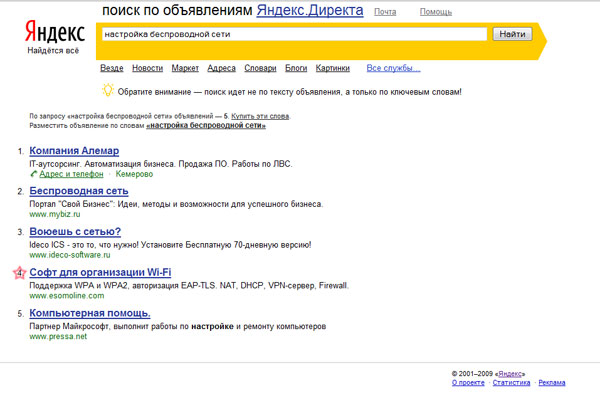600x393 pixels.
Task: Click the phone icon by Адрес и телефон
Action: coord(33,174)
